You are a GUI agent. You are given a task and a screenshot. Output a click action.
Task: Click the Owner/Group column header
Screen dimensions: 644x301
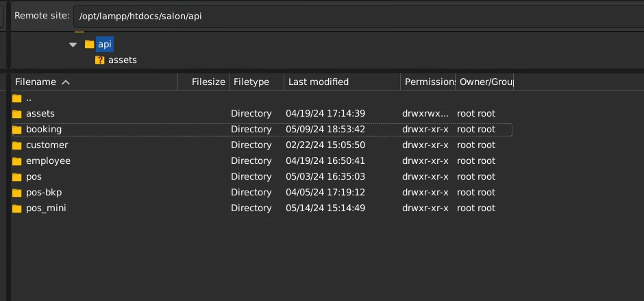click(x=485, y=82)
